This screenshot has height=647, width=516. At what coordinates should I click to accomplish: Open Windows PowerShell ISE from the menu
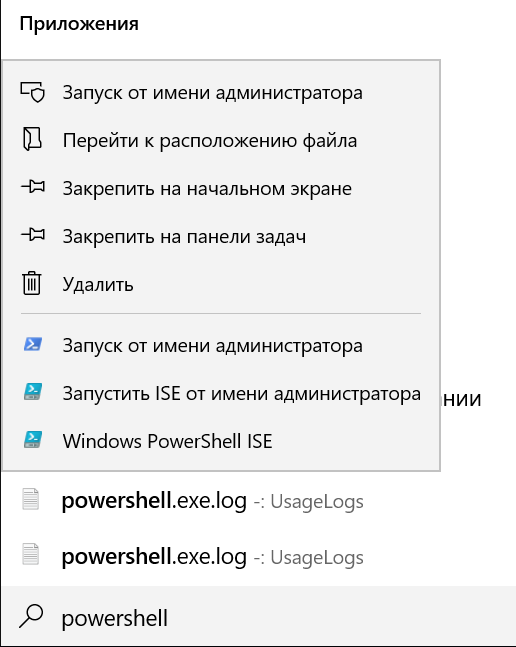(221, 440)
